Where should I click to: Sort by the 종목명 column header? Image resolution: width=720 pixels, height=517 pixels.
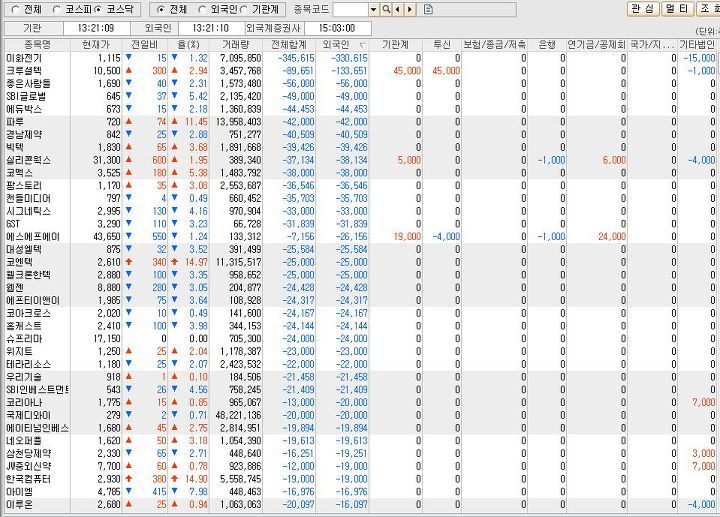click(x=37, y=45)
